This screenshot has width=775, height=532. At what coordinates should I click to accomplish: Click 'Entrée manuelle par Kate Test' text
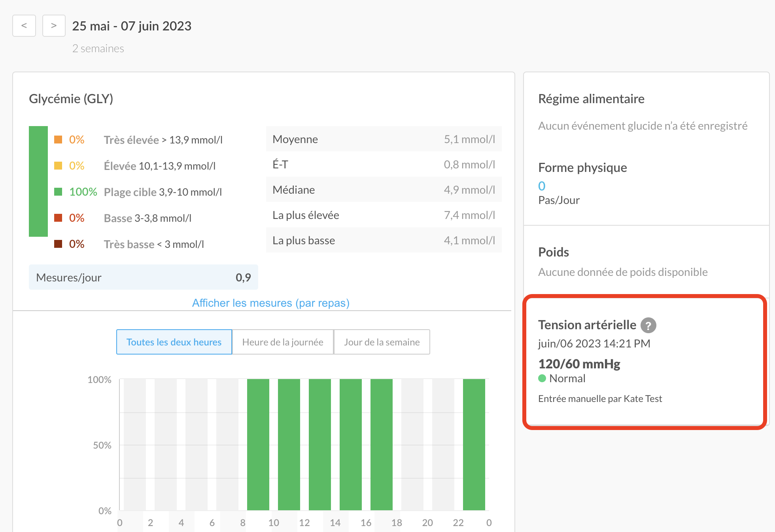pyautogui.click(x=600, y=399)
